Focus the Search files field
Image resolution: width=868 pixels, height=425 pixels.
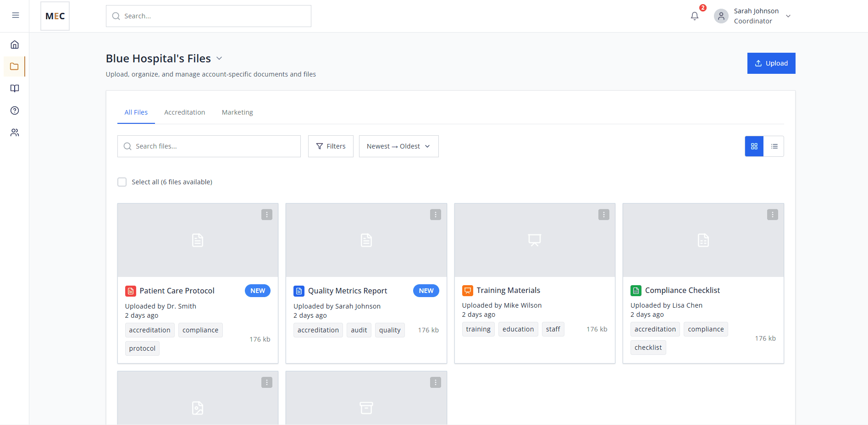coord(209,146)
